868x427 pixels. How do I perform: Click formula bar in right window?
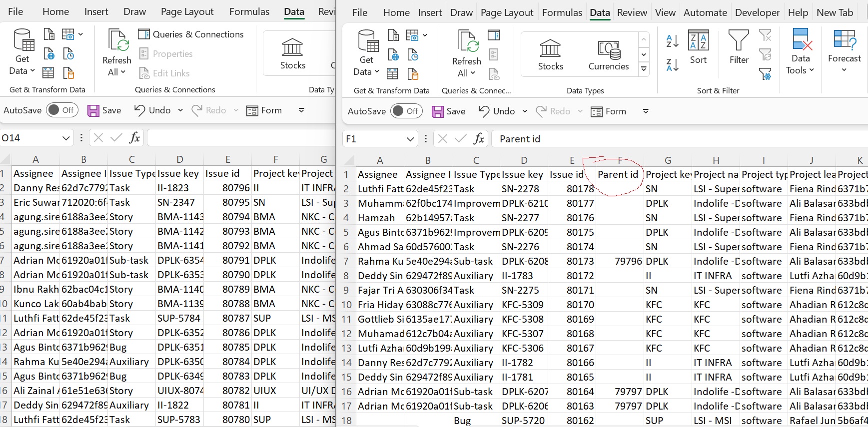(x=680, y=139)
